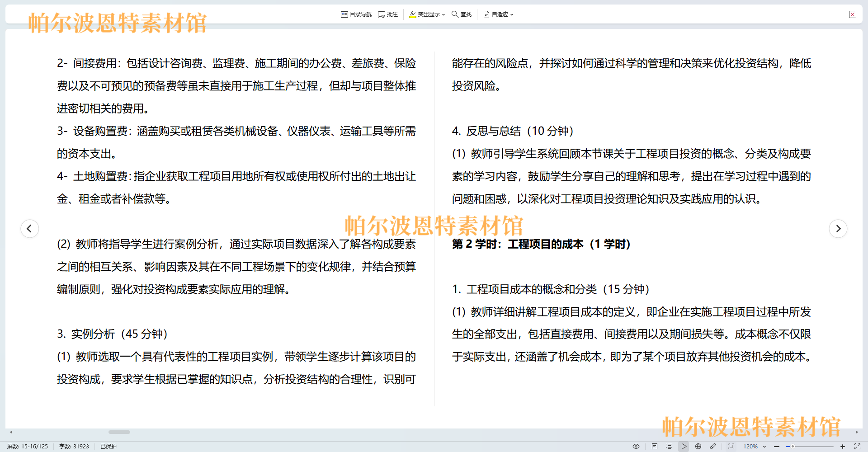Toggle eye protection mode icon
Viewport: 868px width, 452px height.
(x=636, y=446)
